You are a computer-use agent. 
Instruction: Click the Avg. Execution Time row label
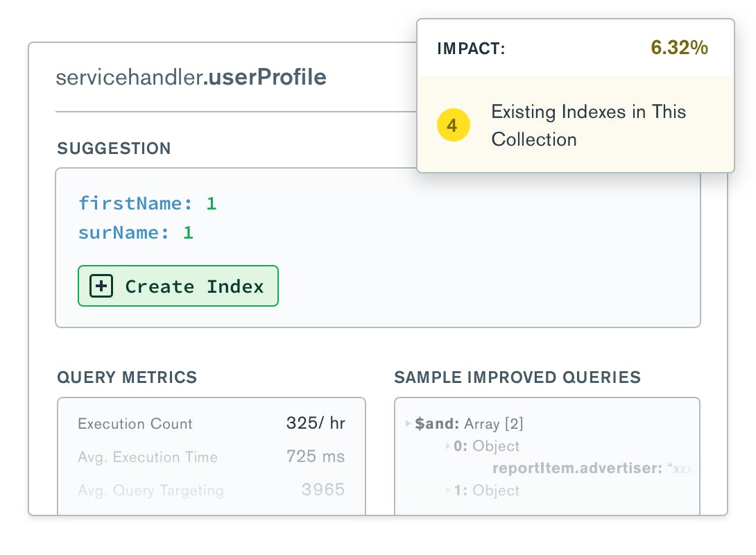pos(148,457)
